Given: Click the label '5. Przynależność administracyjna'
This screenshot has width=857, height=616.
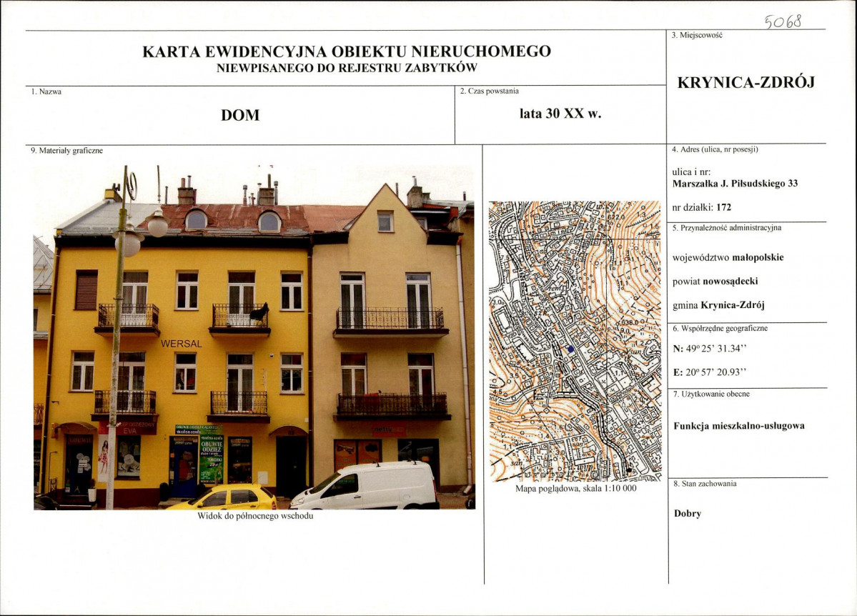Looking at the screenshot, I should [x=727, y=228].
